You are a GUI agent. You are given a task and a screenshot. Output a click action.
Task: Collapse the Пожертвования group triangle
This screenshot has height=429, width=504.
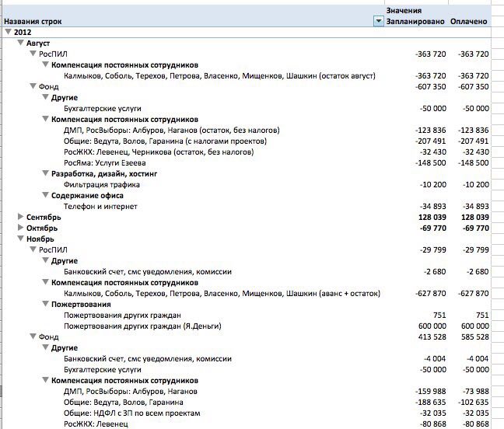tap(46, 304)
